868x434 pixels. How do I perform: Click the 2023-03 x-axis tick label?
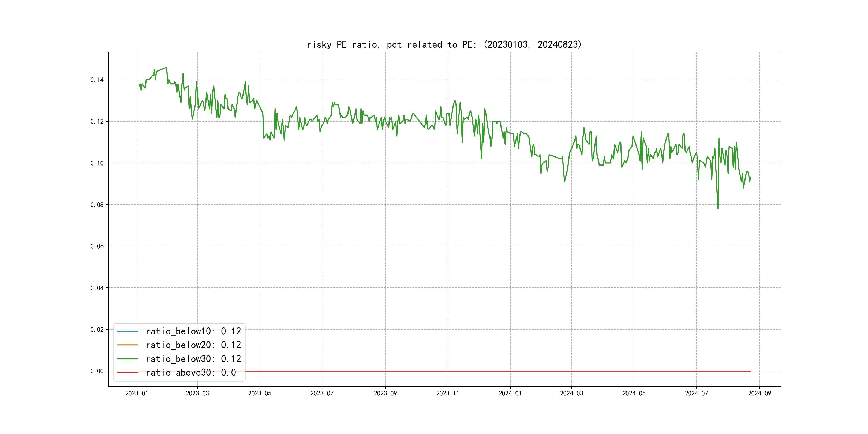(x=197, y=394)
